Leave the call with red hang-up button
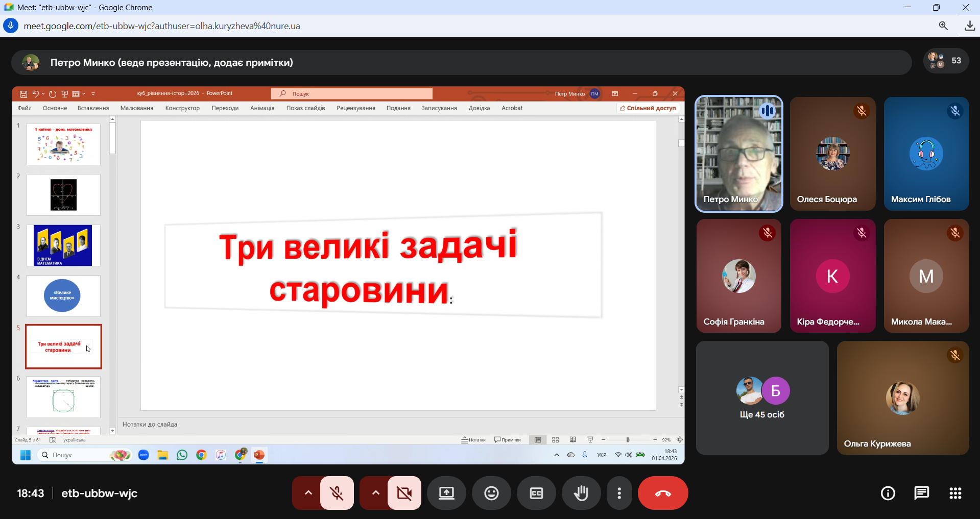Screen dimensions: 980x519 click(662, 493)
